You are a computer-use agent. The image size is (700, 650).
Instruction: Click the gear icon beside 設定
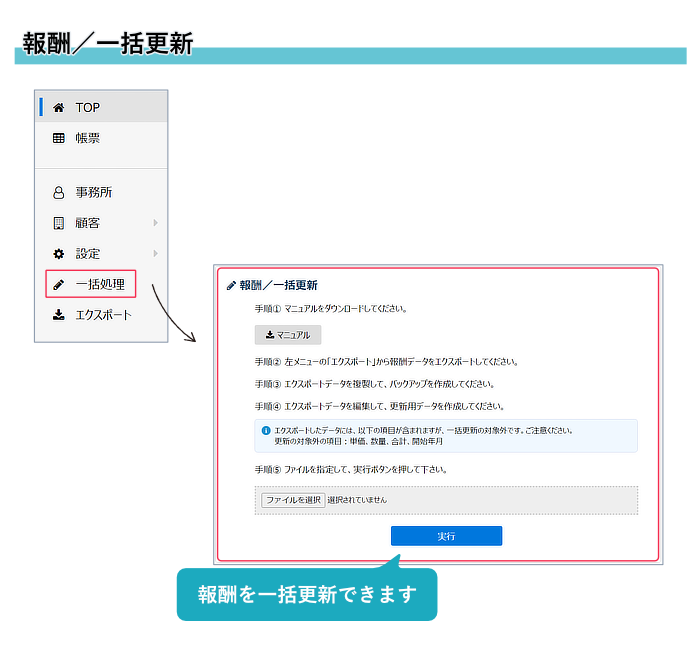(x=58, y=254)
